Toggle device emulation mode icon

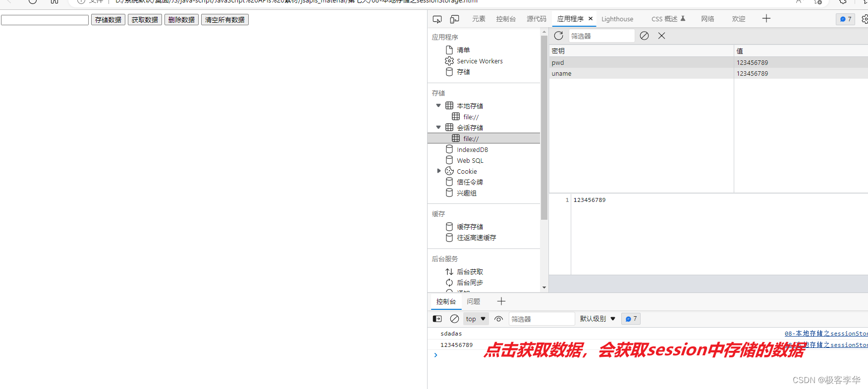[454, 19]
